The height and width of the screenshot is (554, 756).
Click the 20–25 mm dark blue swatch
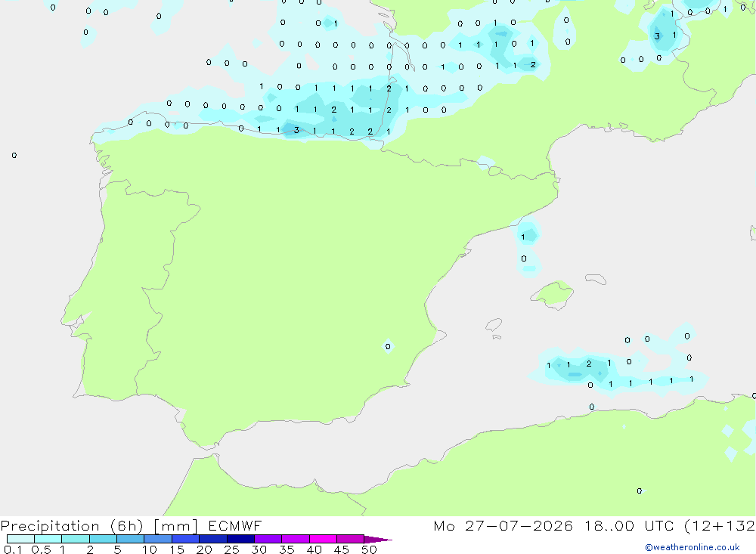tap(213, 539)
